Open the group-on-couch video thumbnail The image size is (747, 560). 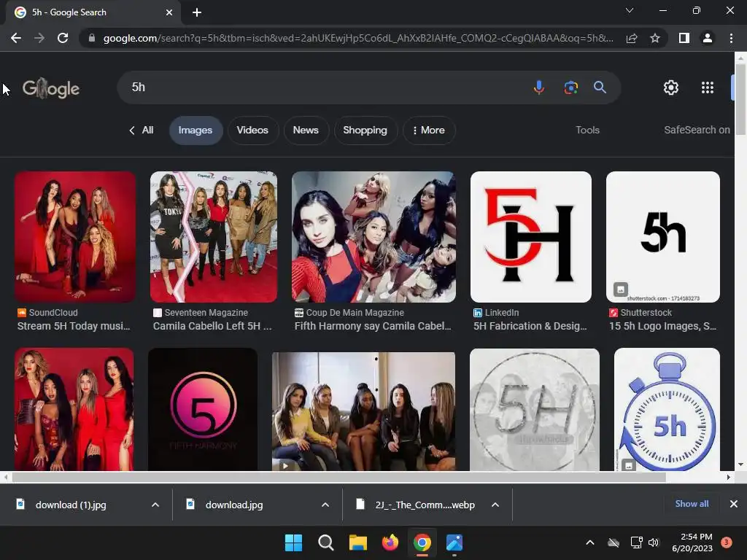point(363,411)
